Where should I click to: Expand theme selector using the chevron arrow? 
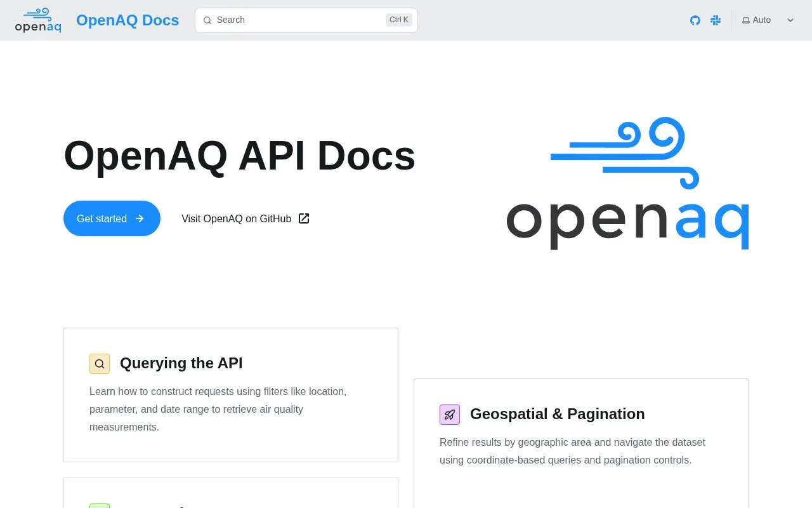790,20
